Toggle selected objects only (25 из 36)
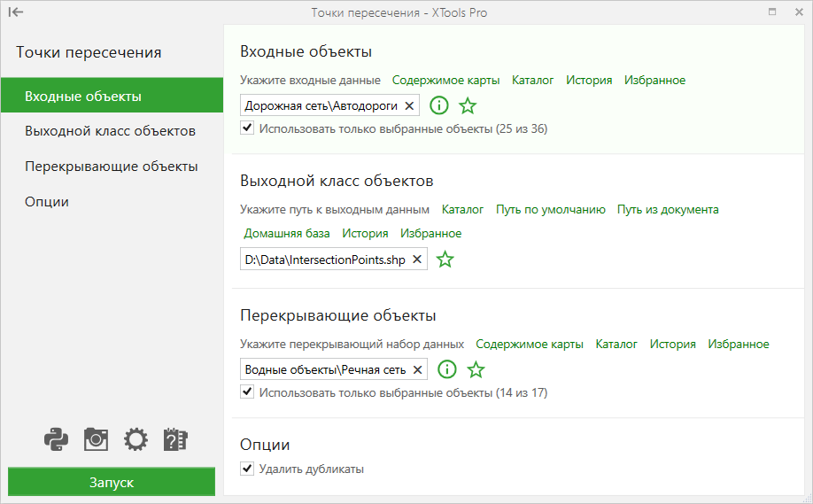Screen dimensions: 813x504 click(247, 128)
